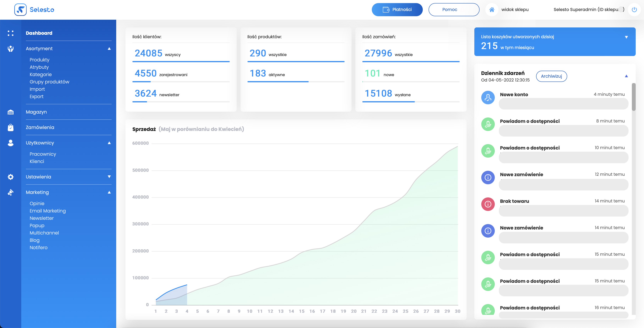Click the Marketing megaphone icon

pos(10,192)
